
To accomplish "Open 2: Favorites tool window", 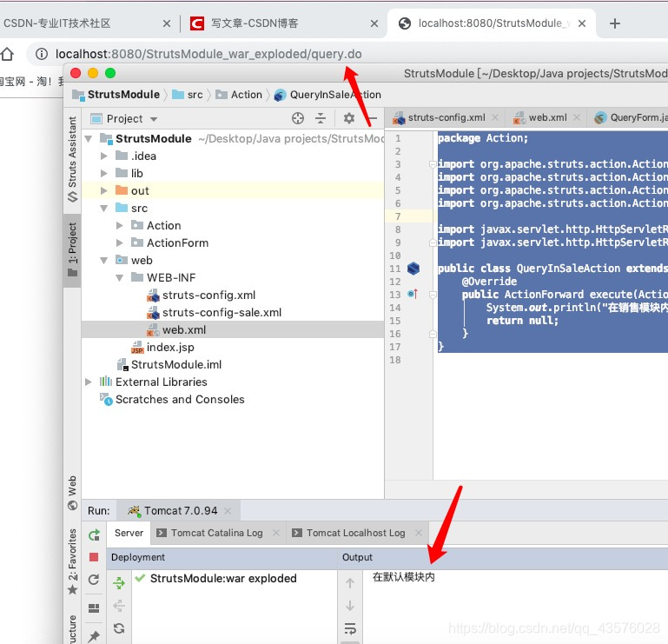I will pyautogui.click(x=72, y=561).
